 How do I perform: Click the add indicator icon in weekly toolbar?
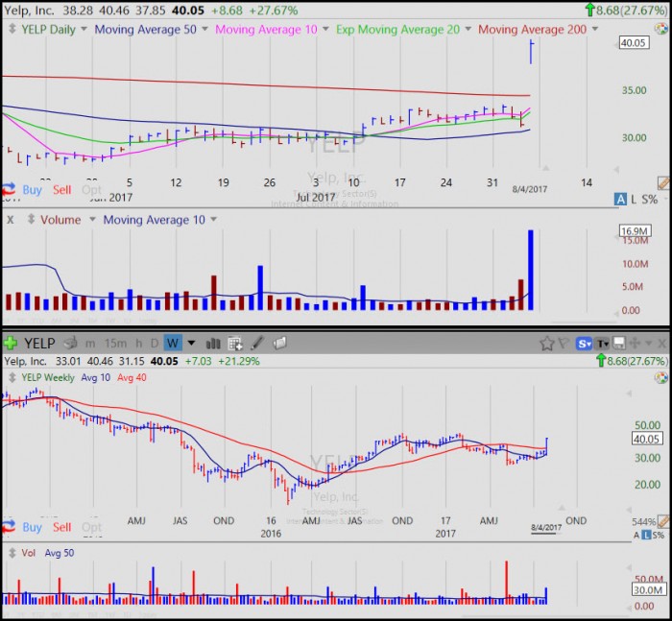[x=235, y=344]
